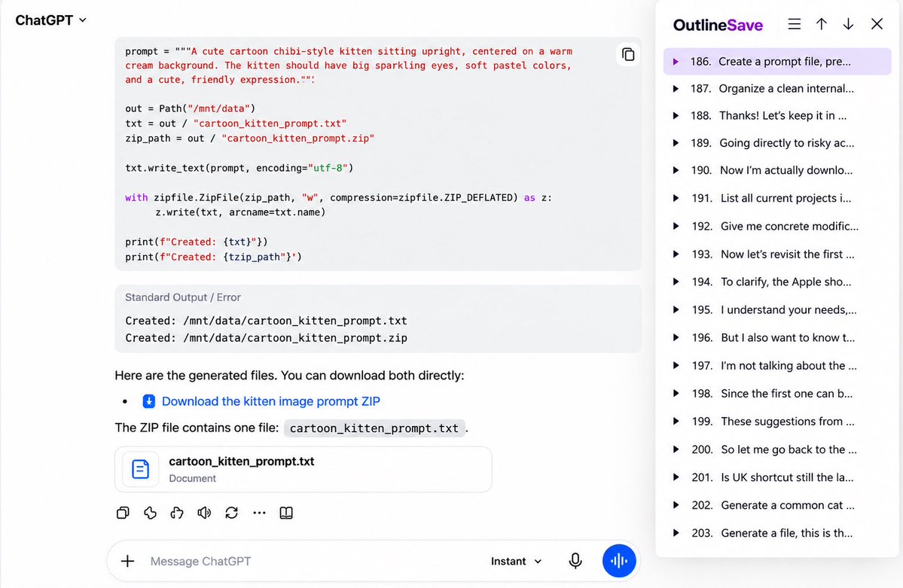Jump to next outline item with down arrow
Screen dimensions: 903x588
click(x=848, y=24)
